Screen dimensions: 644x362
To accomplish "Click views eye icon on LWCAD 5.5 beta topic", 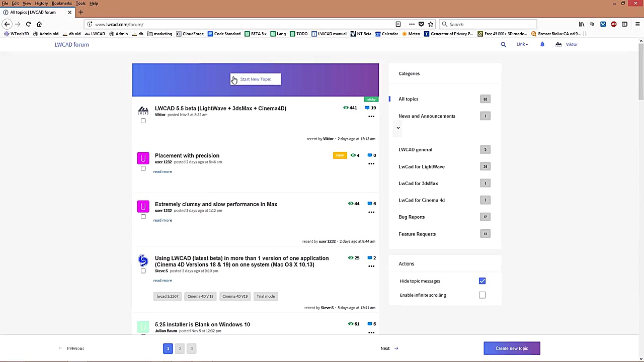I will coord(346,108).
